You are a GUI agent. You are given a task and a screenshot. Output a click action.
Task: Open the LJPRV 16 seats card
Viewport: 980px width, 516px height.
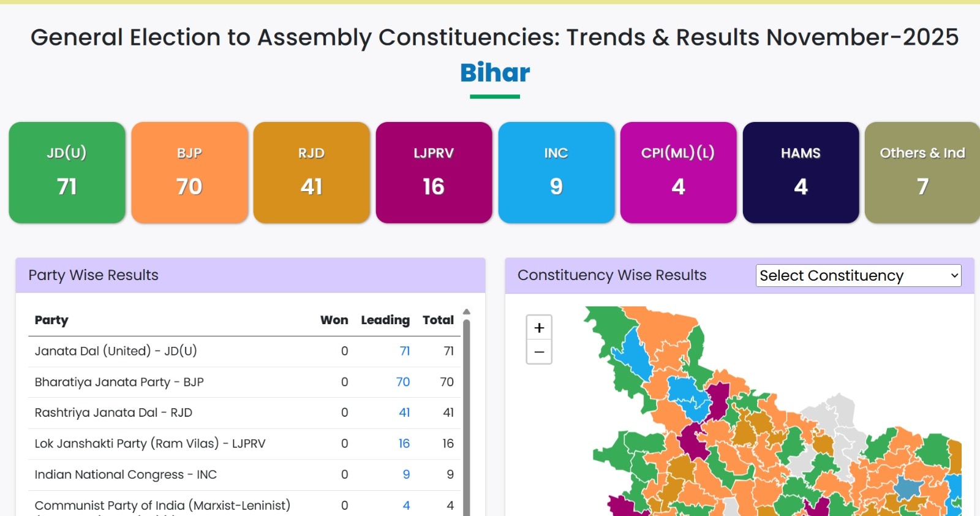click(x=434, y=172)
